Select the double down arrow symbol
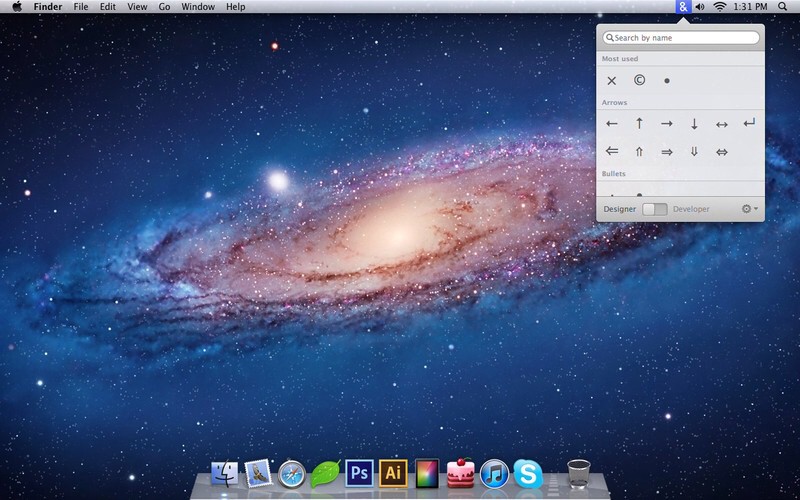Screen dimensions: 800x500 tap(694, 152)
